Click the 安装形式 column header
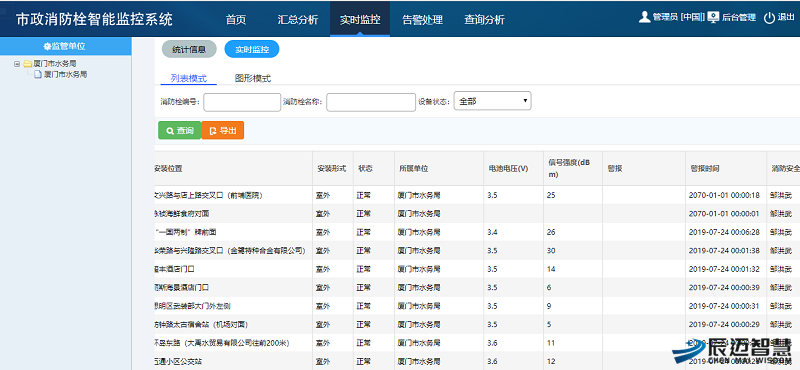Image resolution: width=800 pixels, height=370 pixels. pyautogui.click(x=332, y=168)
